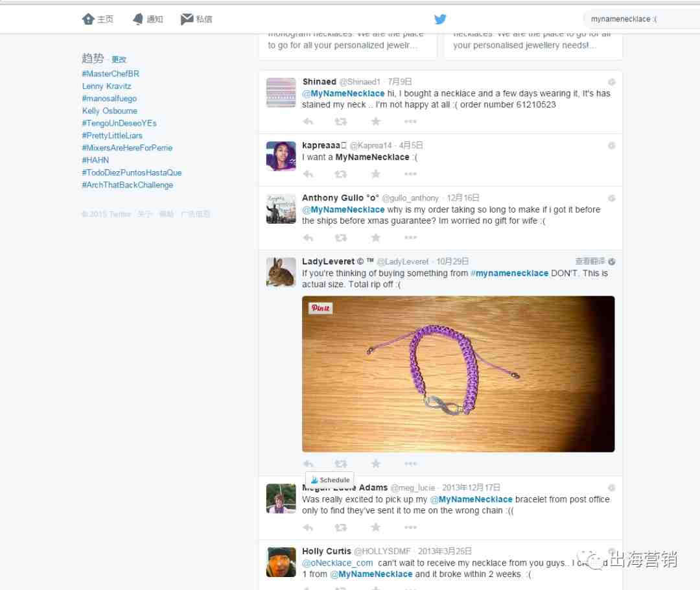Open the #ArchThatBackChallenge trend
The height and width of the screenshot is (590, 700).
127,185
